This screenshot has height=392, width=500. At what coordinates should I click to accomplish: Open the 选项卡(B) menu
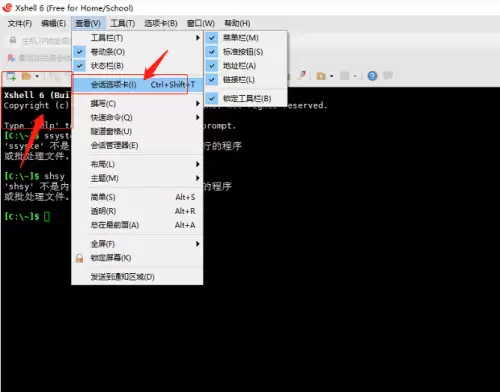161,23
